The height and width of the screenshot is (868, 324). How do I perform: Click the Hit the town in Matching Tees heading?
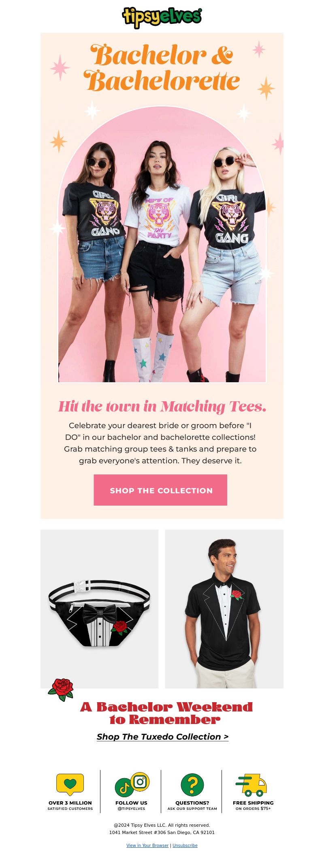(162, 406)
